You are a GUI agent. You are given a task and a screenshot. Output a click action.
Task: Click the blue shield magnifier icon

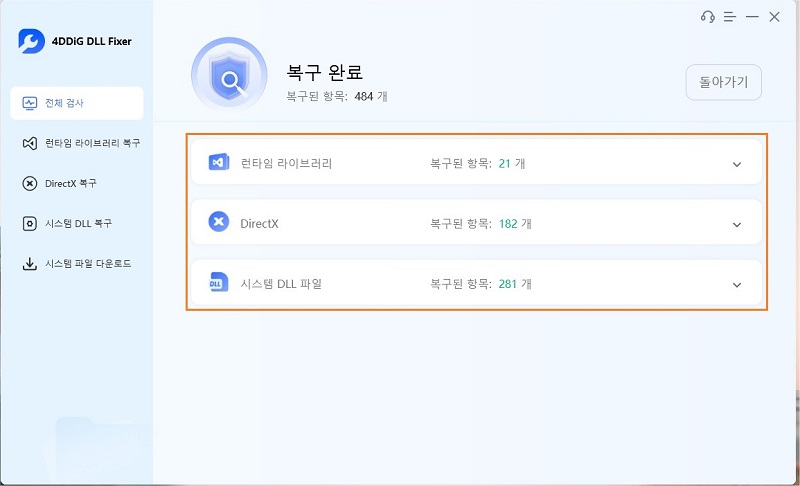229,75
